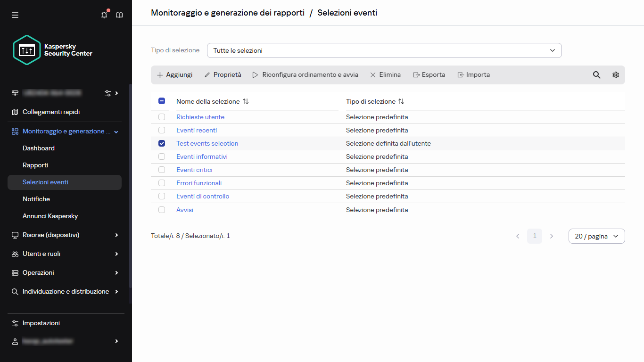The image size is (644, 362).
Task: Go to Notifiche in the sidebar
Action: coord(36,199)
